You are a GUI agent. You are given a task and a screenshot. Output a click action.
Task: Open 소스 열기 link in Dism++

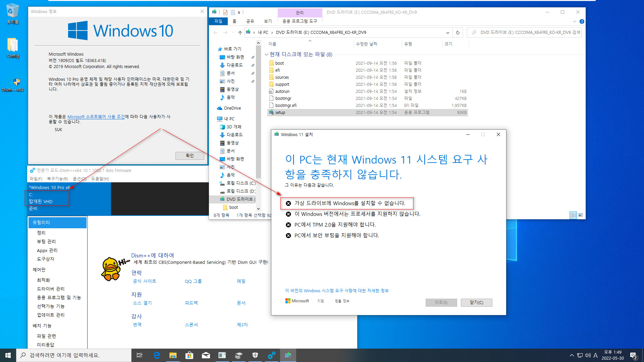142,303
